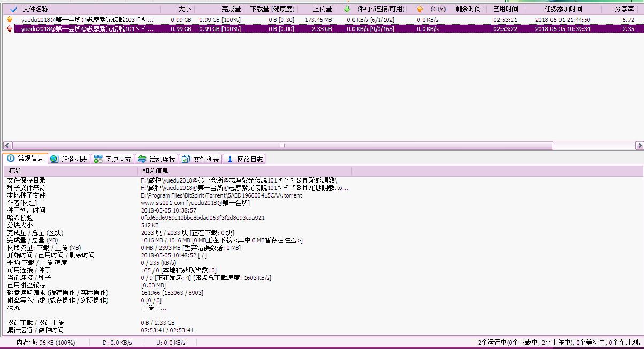Click the 相关信息 header in the details panel
The image size is (644, 349).
pyautogui.click(x=155, y=171)
